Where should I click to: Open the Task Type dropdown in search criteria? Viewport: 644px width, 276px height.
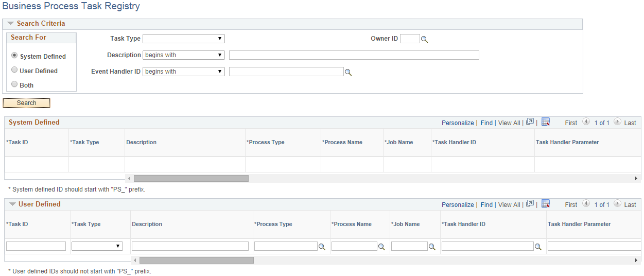(x=184, y=39)
